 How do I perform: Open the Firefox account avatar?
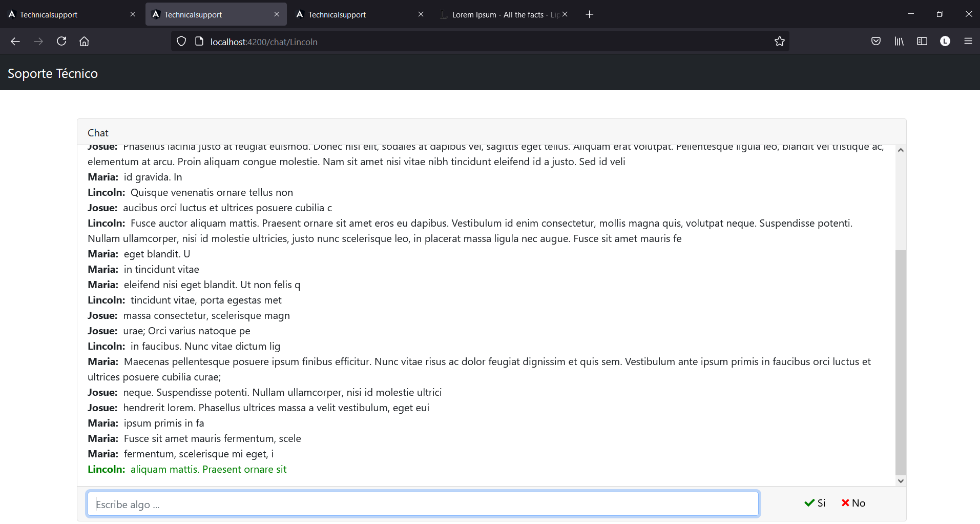[x=945, y=42]
